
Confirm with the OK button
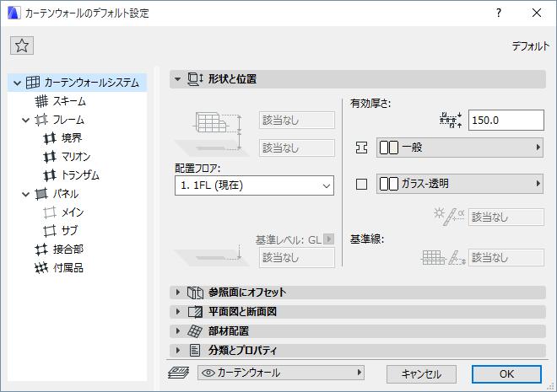coord(506,374)
